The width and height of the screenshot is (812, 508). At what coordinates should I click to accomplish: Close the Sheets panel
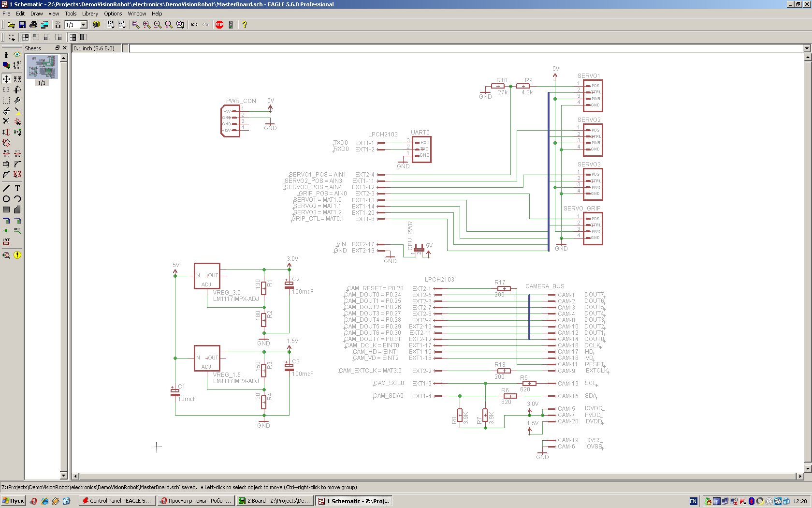pos(65,48)
